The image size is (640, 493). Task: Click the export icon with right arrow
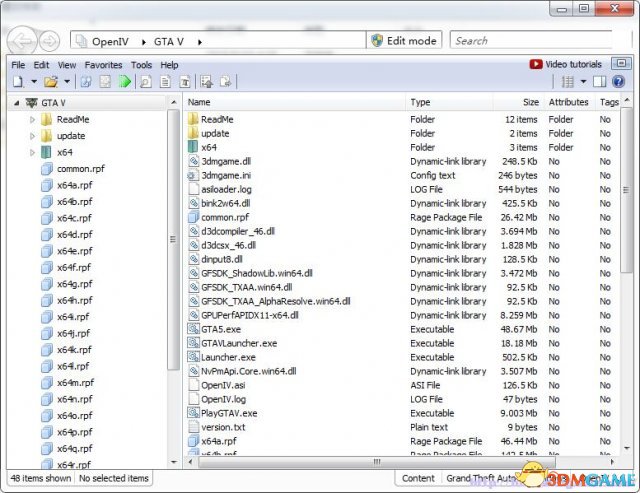[x=225, y=82]
